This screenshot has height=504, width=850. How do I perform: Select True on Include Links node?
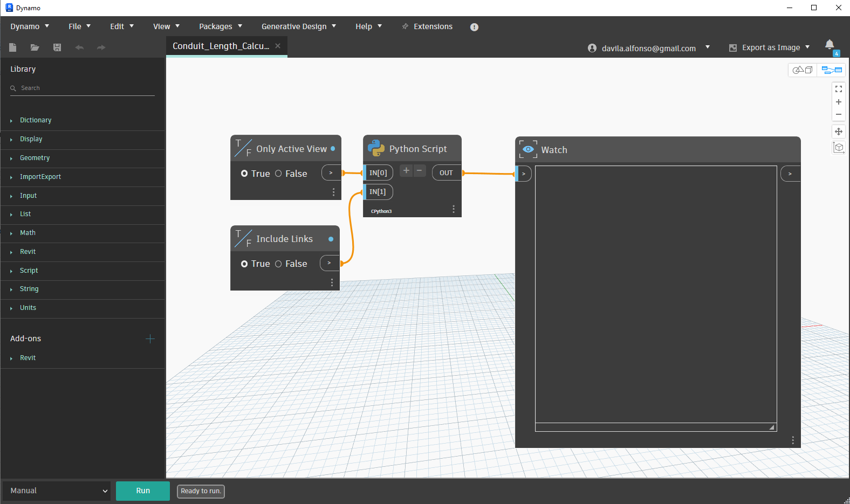point(245,264)
